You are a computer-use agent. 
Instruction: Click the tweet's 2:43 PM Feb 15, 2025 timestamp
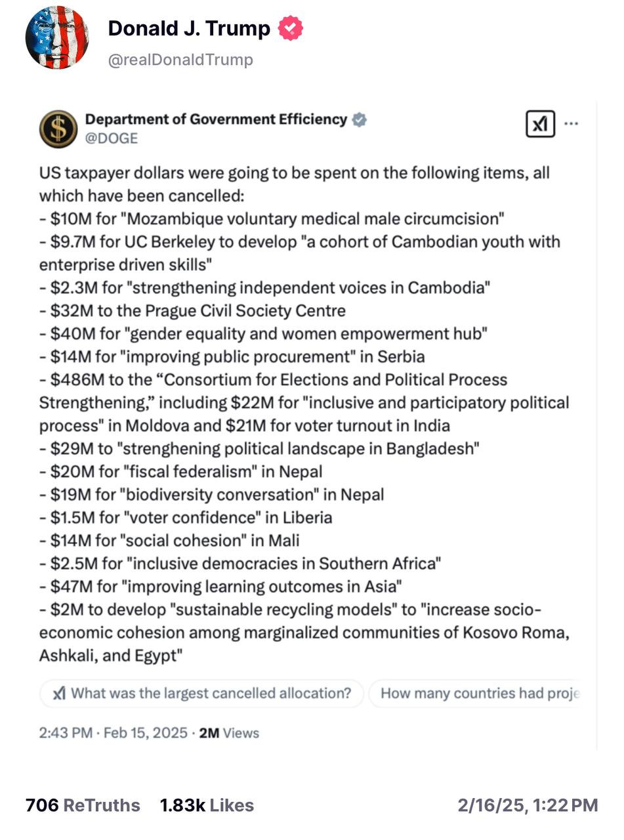click(113, 733)
